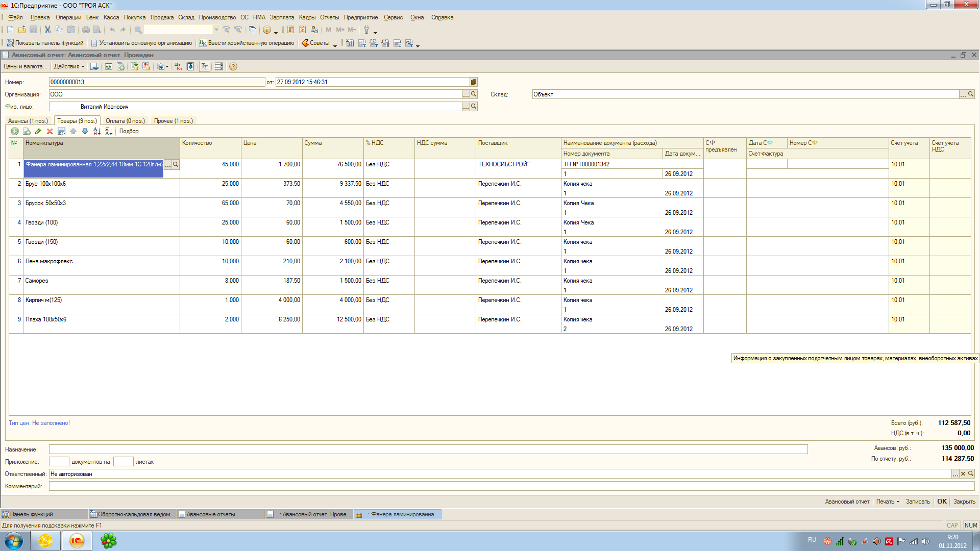Click the Номер document number field
The height and width of the screenshot is (551, 980).
pos(157,82)
